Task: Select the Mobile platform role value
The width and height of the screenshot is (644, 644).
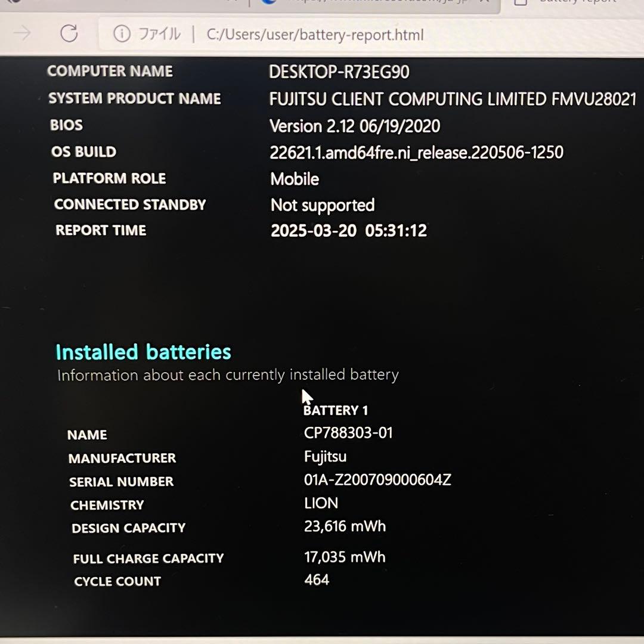Action: (x=295, y=179)
